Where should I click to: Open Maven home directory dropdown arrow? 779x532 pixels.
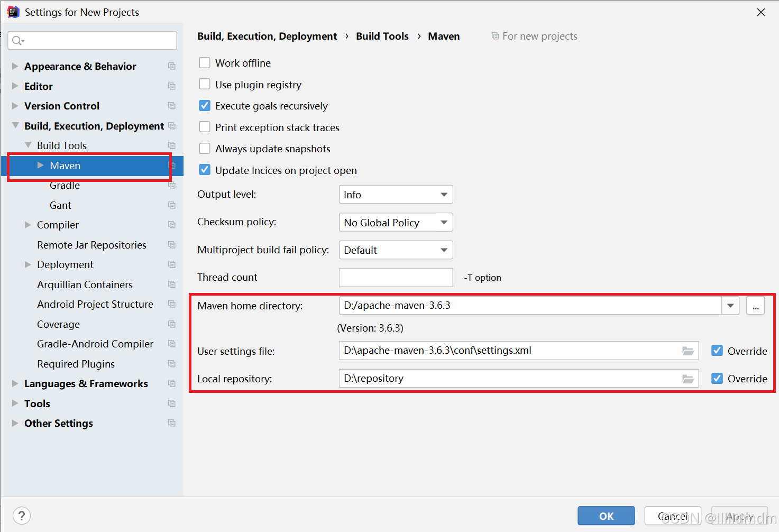[x=730, y=306]
